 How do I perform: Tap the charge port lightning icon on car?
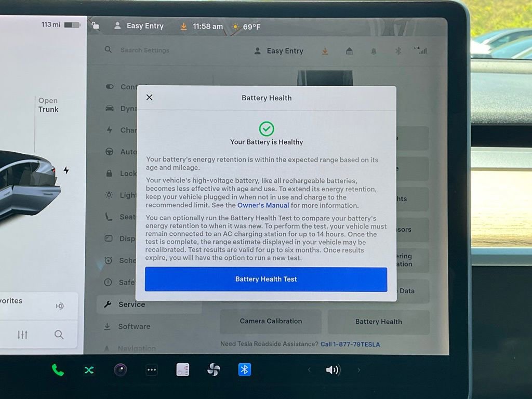tap(66, 170)
